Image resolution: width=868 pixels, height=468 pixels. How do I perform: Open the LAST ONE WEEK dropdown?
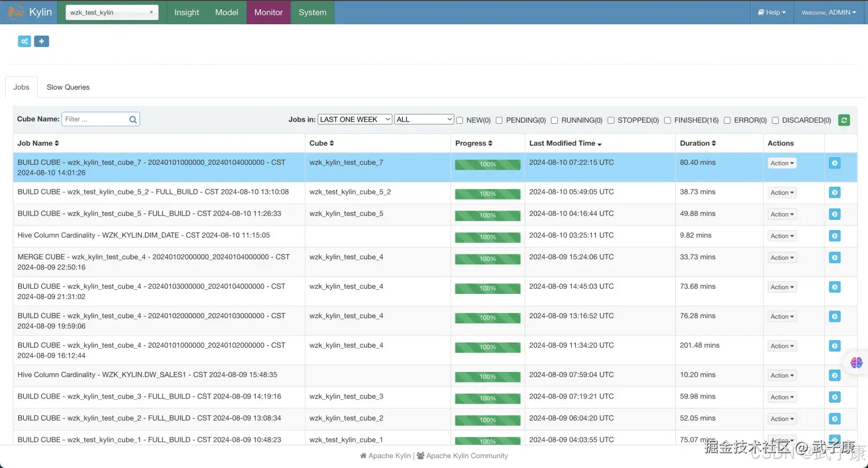tap(355, 119)
